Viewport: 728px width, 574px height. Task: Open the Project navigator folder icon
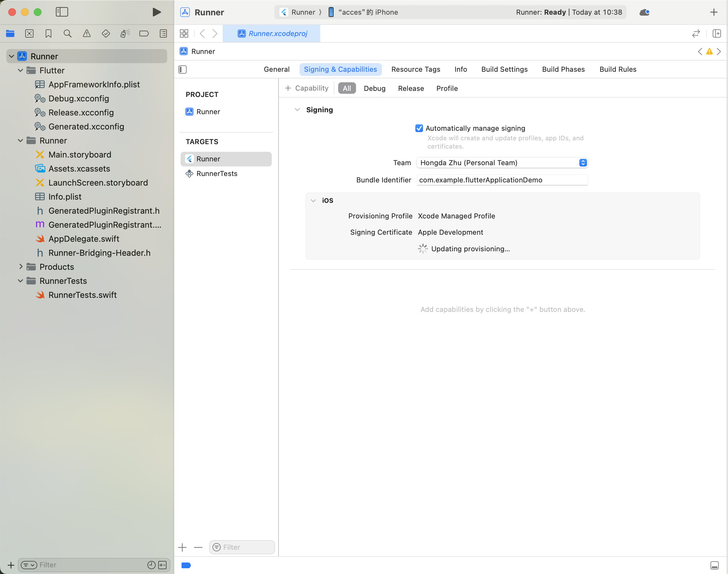(x=10, y=33)
